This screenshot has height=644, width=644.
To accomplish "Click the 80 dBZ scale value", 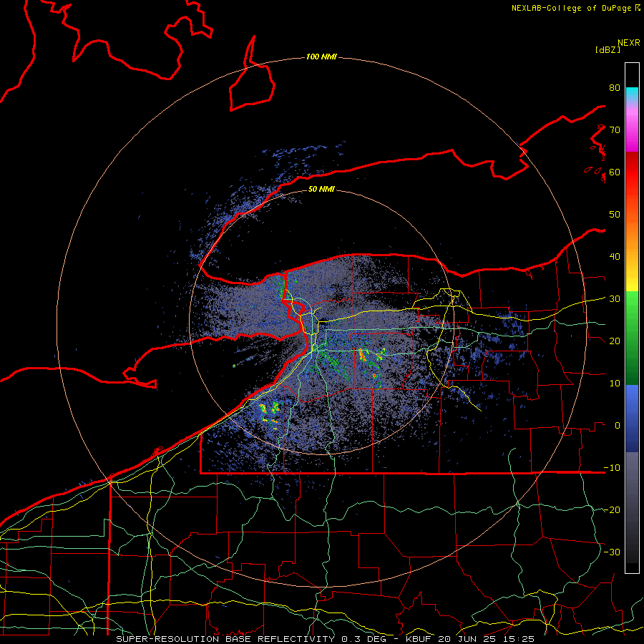I will pyautogui.click(x=615, y=87).
